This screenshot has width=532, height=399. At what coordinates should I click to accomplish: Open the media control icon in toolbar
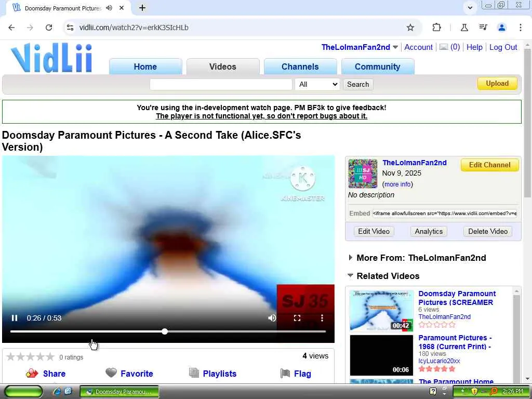click(483, 28)
